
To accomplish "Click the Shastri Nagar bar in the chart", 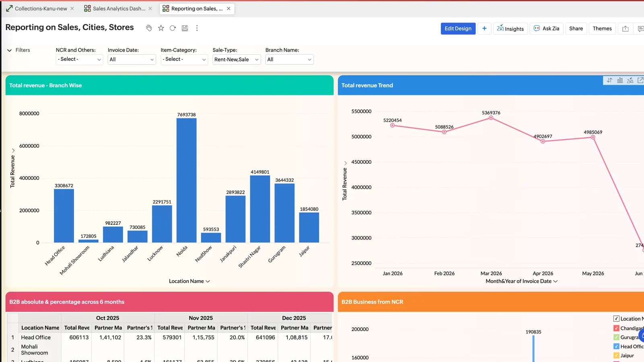I will [x=260, y=209].
